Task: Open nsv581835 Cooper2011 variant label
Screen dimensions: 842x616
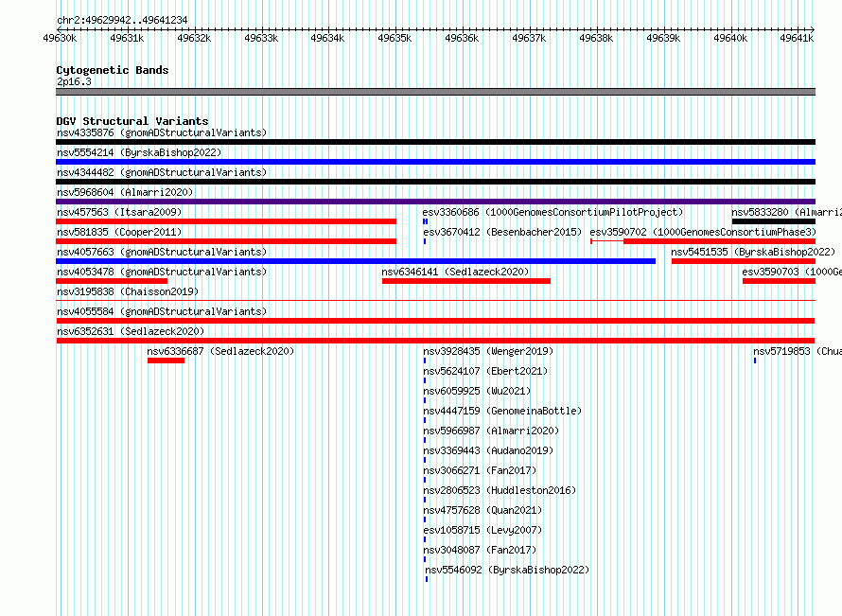Action: tap(119, 232)
